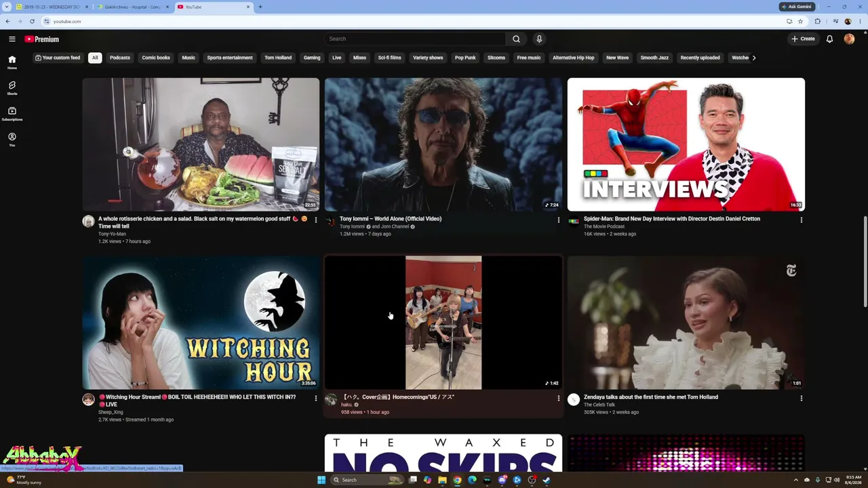This screenshot has width=868, height=488.
Task: Open Subscriptions from the sidebar
Action: (x=12, y=114)
